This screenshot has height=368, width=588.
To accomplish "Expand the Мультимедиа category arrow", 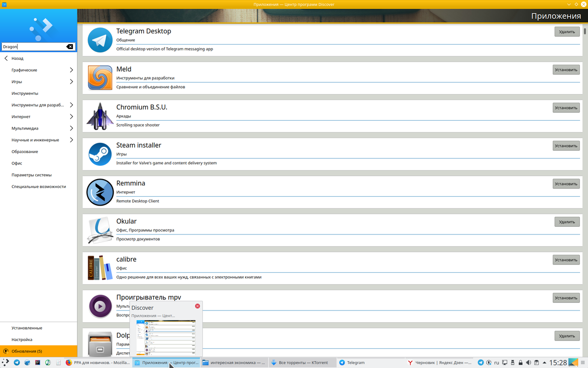I will [71, 128].
